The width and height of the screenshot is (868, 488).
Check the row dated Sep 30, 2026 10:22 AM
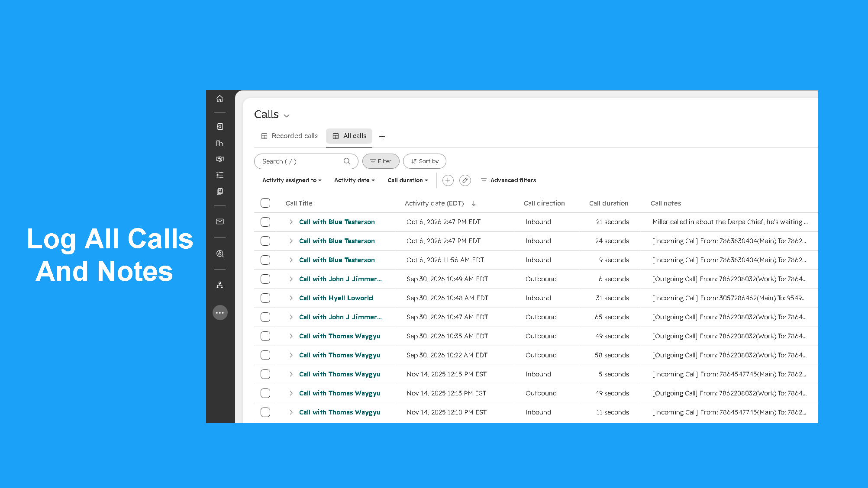[265, 355]
